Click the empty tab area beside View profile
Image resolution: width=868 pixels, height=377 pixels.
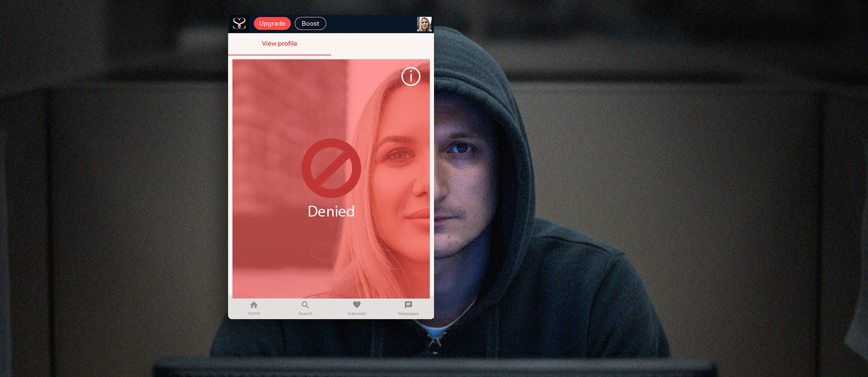tap(382, 44)
